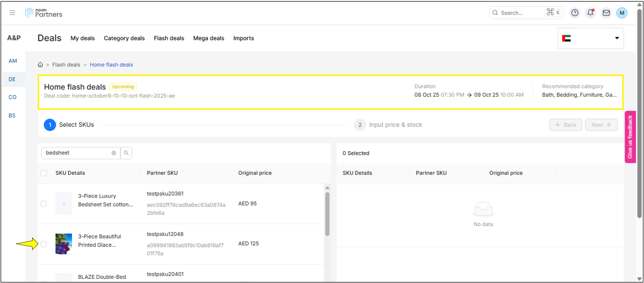This screenshot has width=644, height=283.
Task: Click the user avatar M
Action: click(622, 13)
